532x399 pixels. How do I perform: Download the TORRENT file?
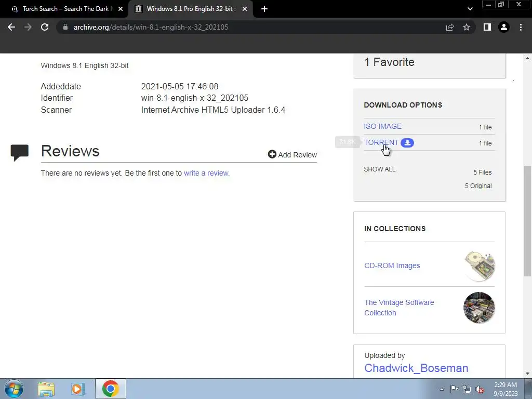pyautogui.click(x=381, y=142)
